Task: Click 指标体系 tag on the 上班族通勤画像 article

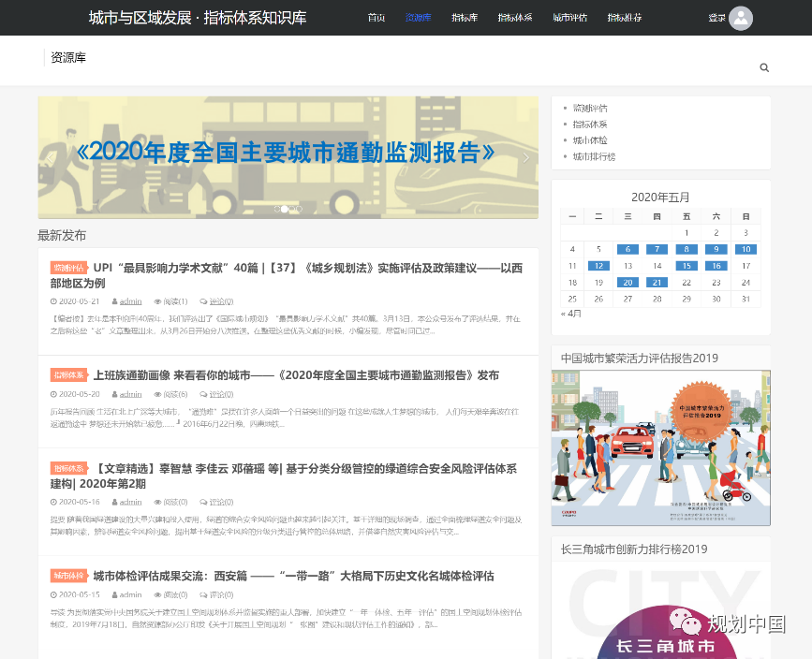Action: pyautogui.click(x=69, y=375)
